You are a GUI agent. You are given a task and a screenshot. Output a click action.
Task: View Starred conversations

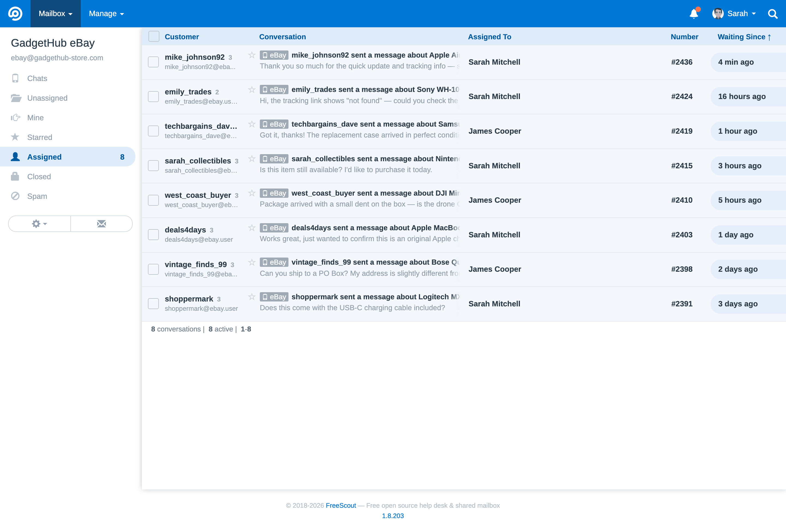[40, 137]
